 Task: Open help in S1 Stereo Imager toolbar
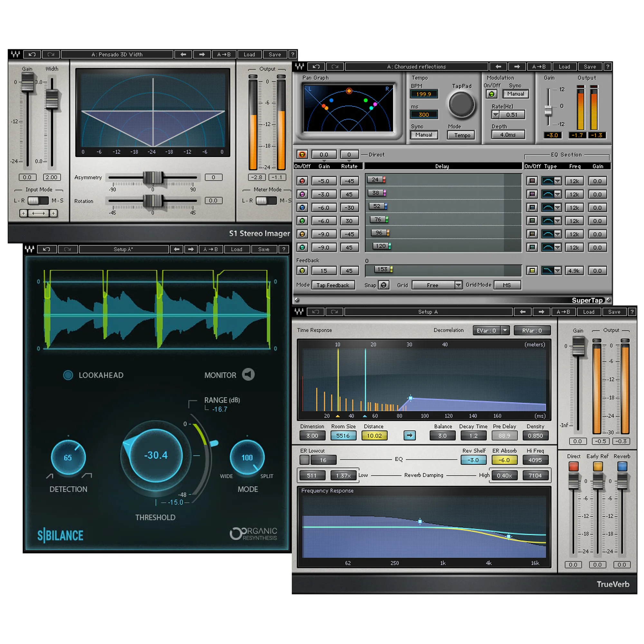point(292,54)
